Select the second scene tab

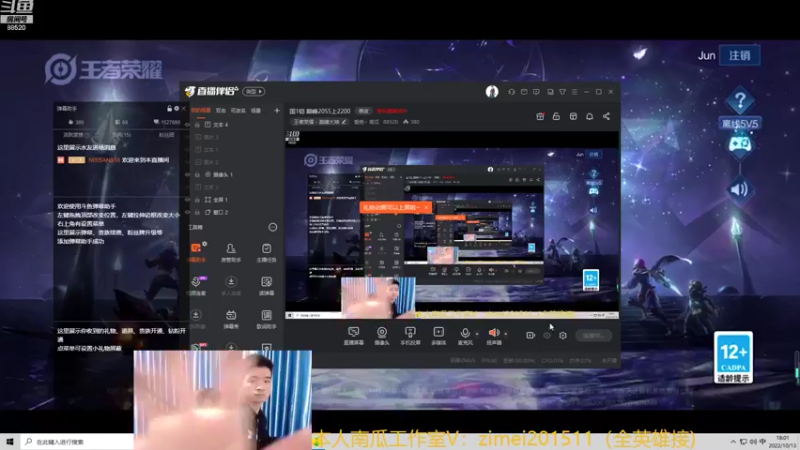pyautogui.click(x=221, y=110)
